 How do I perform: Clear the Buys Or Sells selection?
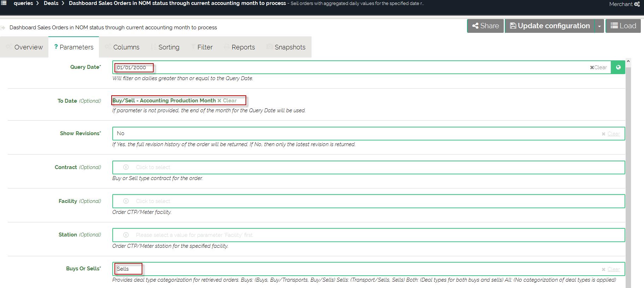pyautogui.click(x=611, y=269)
